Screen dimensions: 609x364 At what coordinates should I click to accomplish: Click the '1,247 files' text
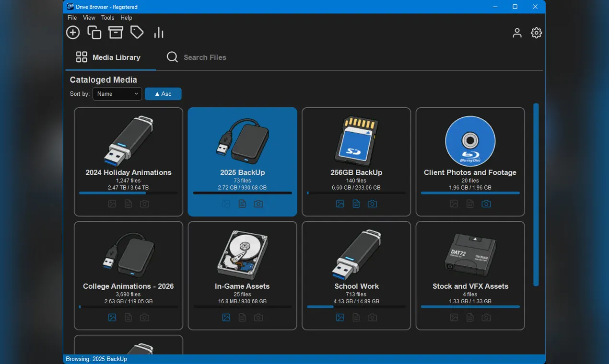point(129,181)
